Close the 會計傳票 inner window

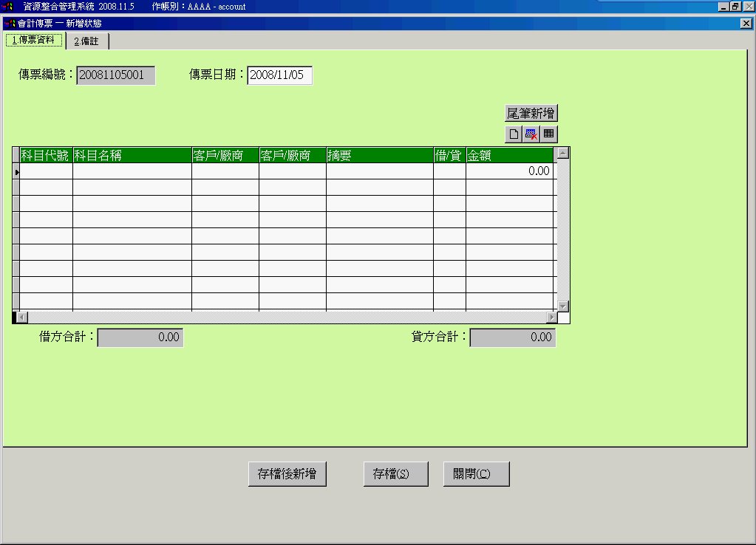[x=746, y=23]
